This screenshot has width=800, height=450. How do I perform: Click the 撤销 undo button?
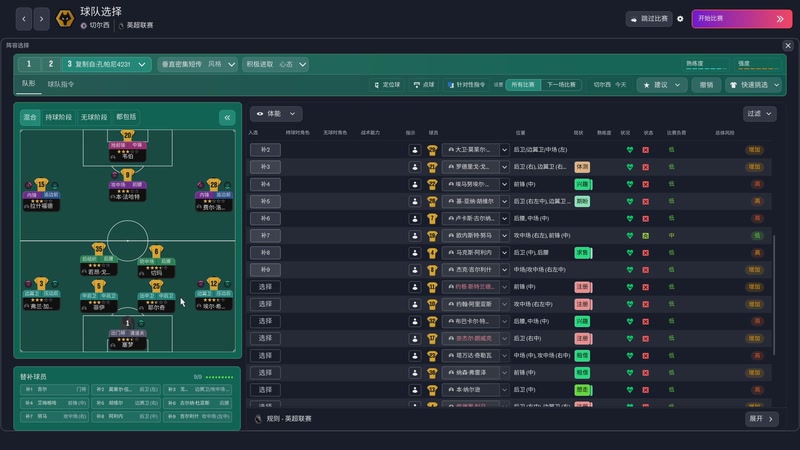tap(706, 85)
